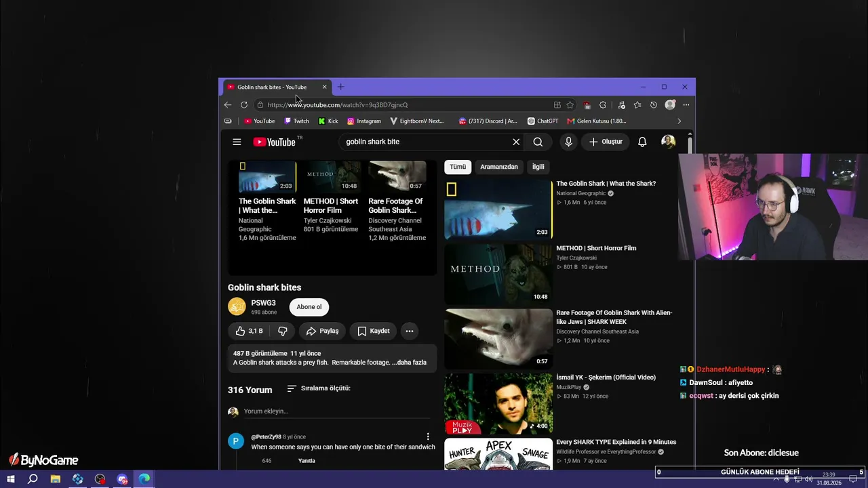Switch to Microsoft Edge in the taskbar
868x488 pixels.
click(x=144, y=479)
